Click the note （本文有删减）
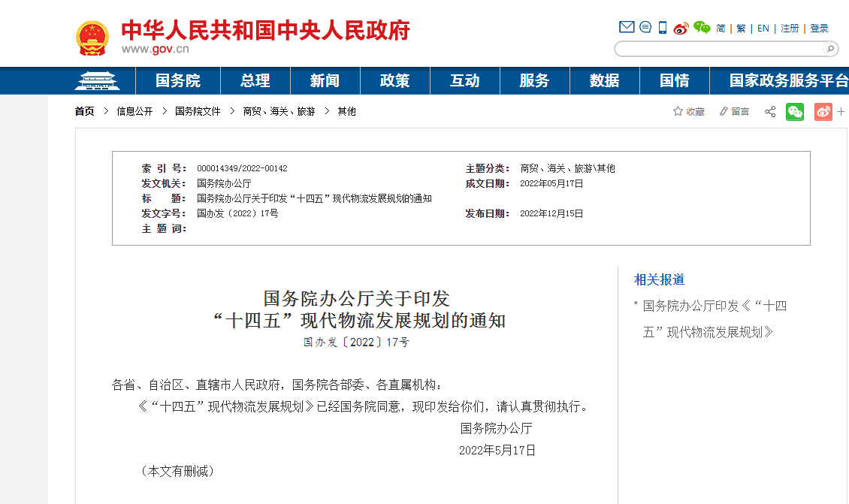This screenshot has width=849, height=504. (177, 472)
